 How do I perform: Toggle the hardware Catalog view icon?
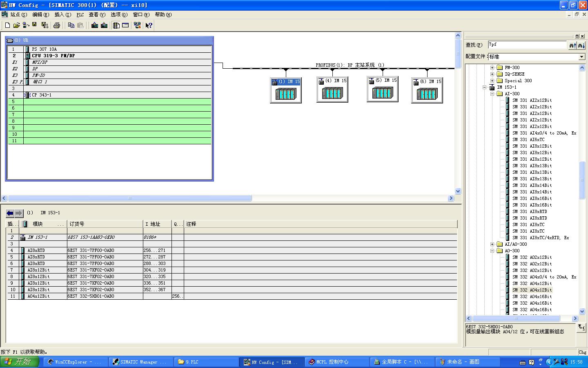[x=116, y=25]
